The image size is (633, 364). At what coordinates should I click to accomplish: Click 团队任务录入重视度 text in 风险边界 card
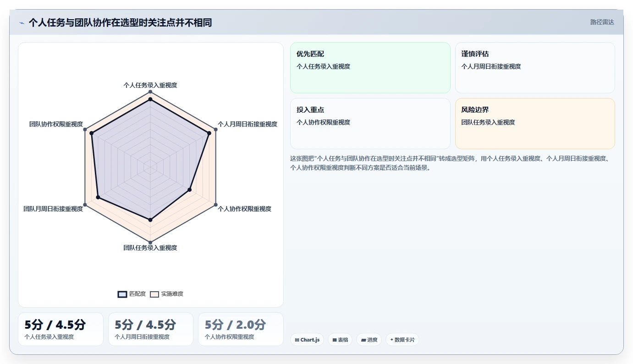[488, 122]
